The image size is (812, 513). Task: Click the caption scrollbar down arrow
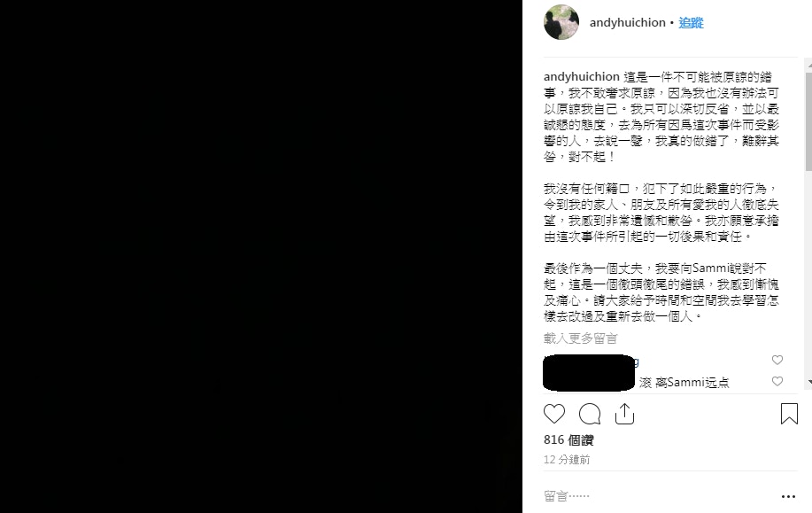tap(808, 382)
